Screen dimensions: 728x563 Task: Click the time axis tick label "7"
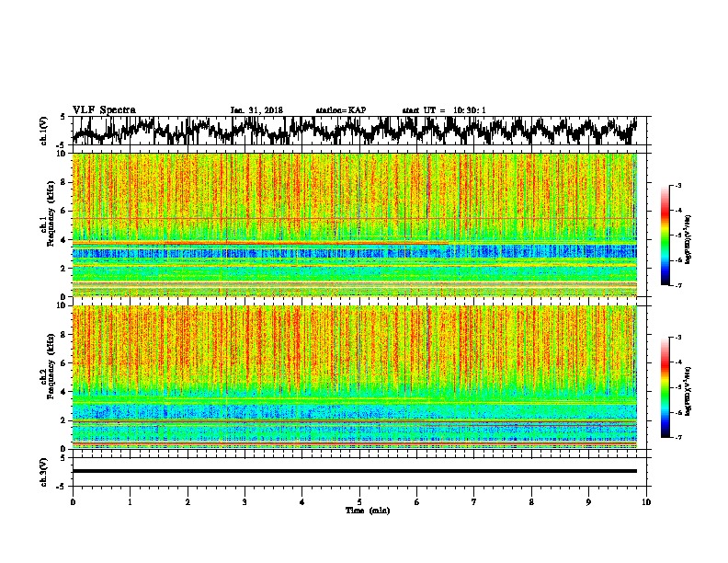(x=474, y=502)
